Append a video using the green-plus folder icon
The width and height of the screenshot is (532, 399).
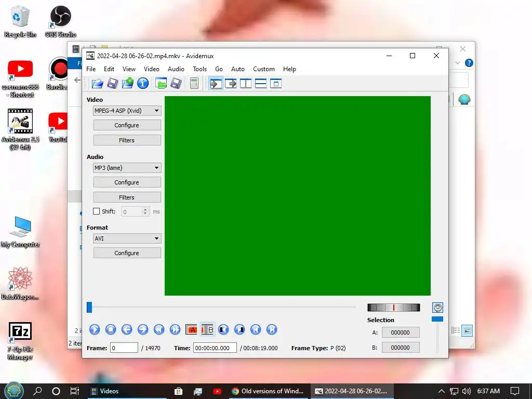(128, 83)
